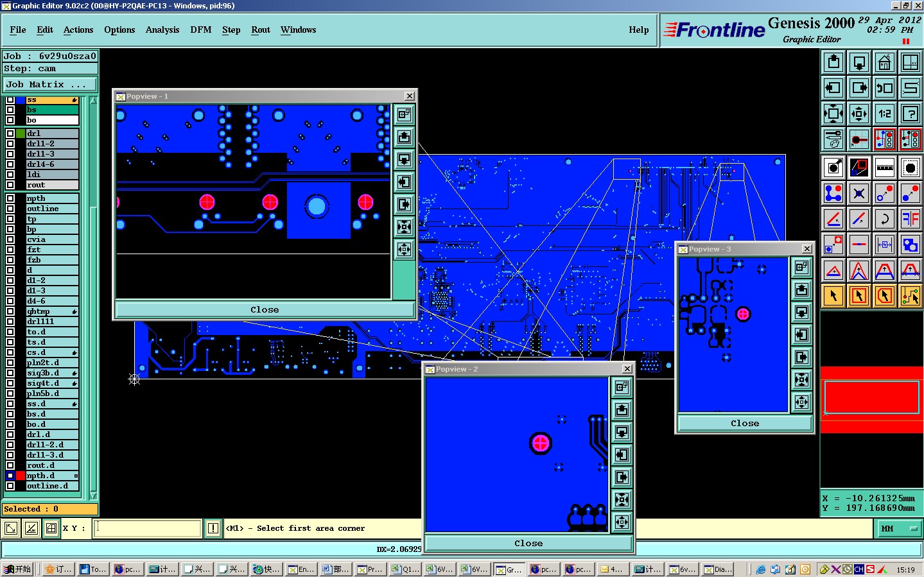Toggle the checkbox for layer outline.d

(x=10, y=486)
